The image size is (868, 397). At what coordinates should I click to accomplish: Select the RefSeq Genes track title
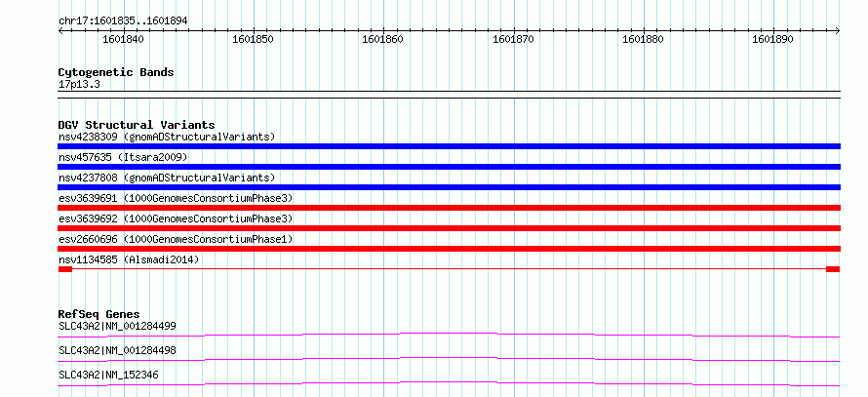point(99,314)
